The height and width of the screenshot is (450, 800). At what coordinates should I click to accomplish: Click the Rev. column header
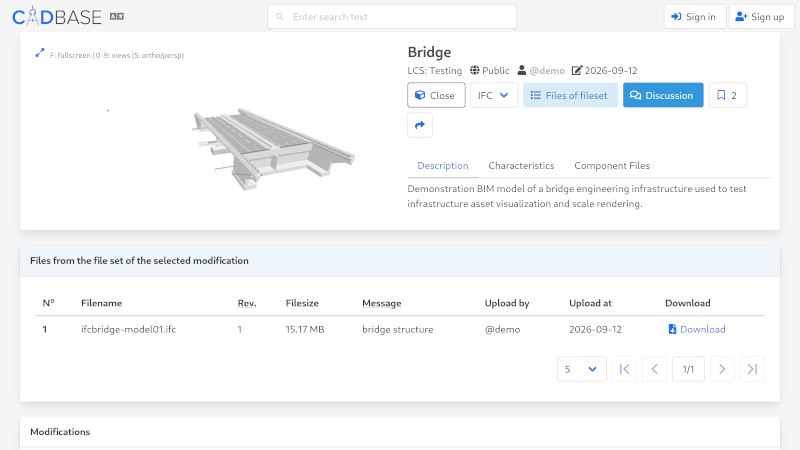point(247,303)
